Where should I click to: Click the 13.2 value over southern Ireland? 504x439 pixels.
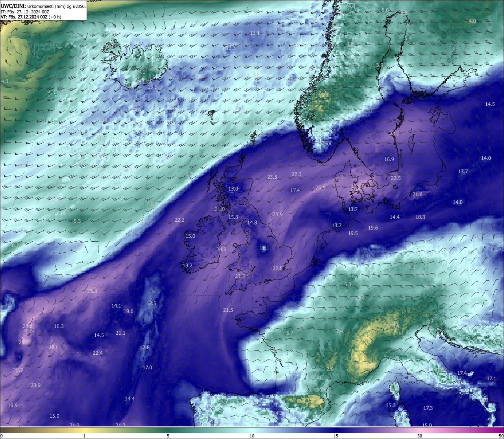point(187,265)
